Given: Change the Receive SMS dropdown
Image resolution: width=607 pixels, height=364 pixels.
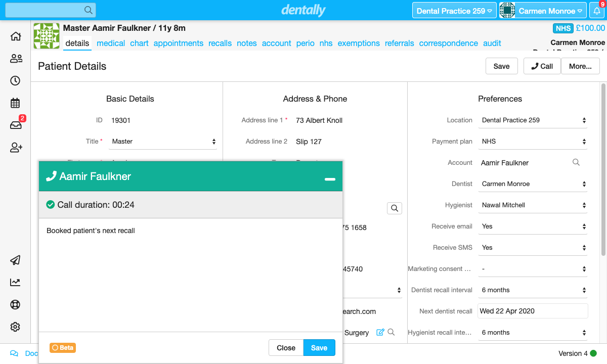Looking at the screenshot, I should coord(533,248).
